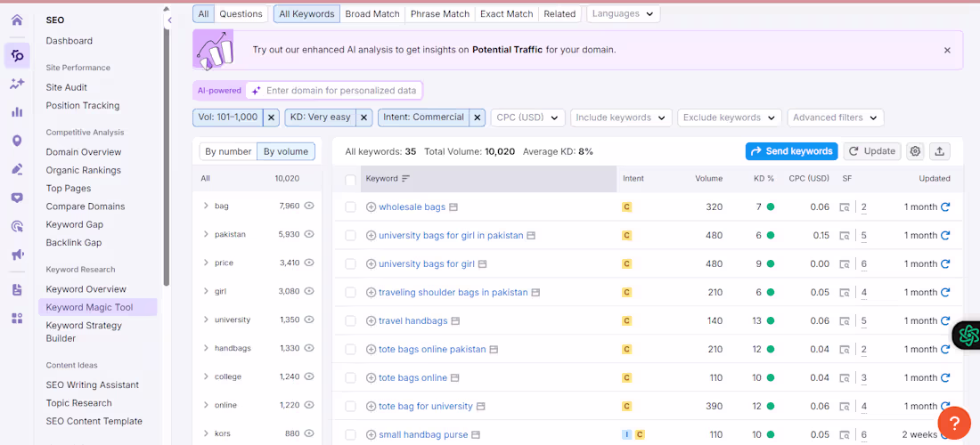Open the Advanced filters dropdown

836,117
